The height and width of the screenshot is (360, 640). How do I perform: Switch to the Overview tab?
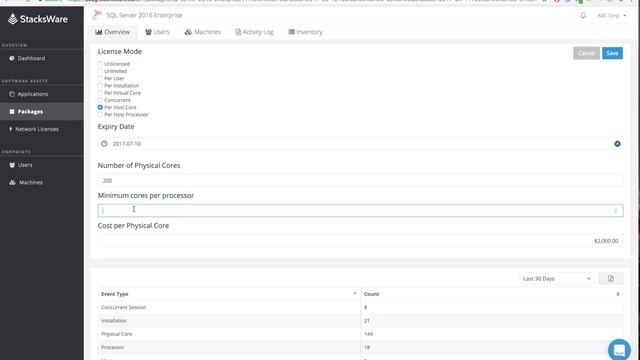click(113, 32)
